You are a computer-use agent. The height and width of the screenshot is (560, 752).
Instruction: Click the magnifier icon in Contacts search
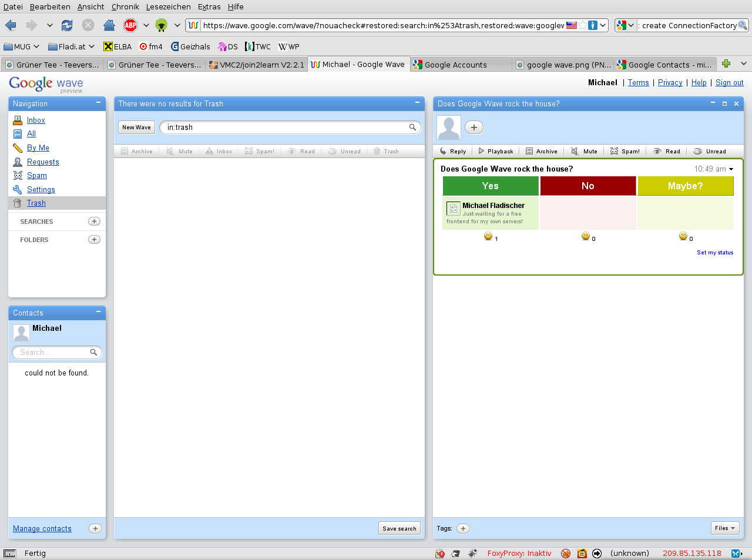[x=93, y=352]
